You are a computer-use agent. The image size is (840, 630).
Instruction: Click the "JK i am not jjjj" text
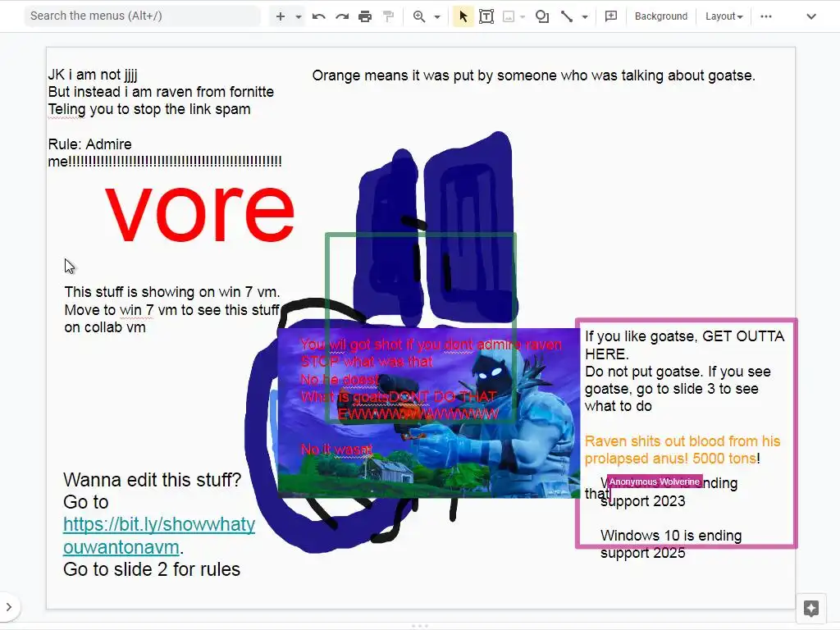93,75
